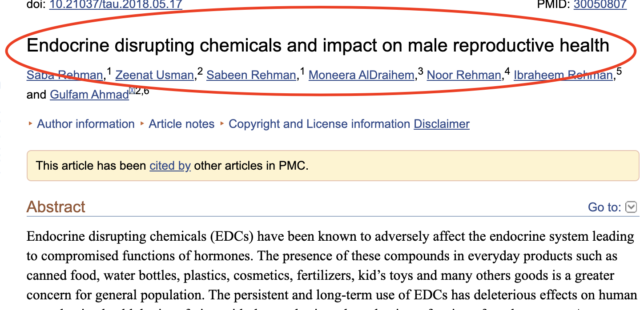
Task: Click author Gulfam Ahmad
Action: pyautogui.click(x=89, y=95)
